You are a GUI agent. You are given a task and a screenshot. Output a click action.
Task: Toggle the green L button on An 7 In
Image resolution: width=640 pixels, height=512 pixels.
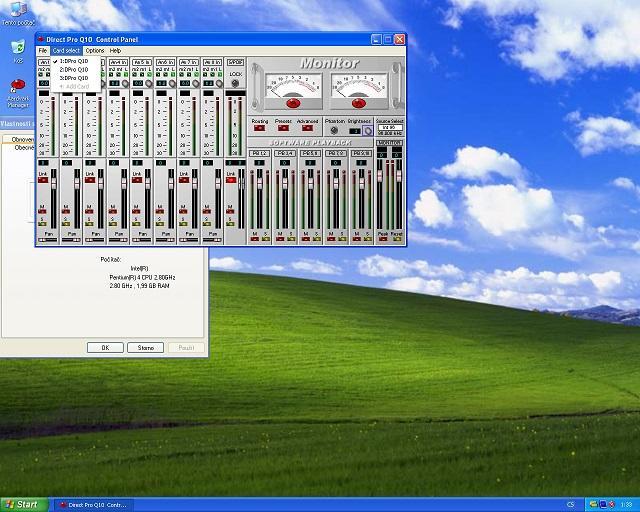point(197,75)
